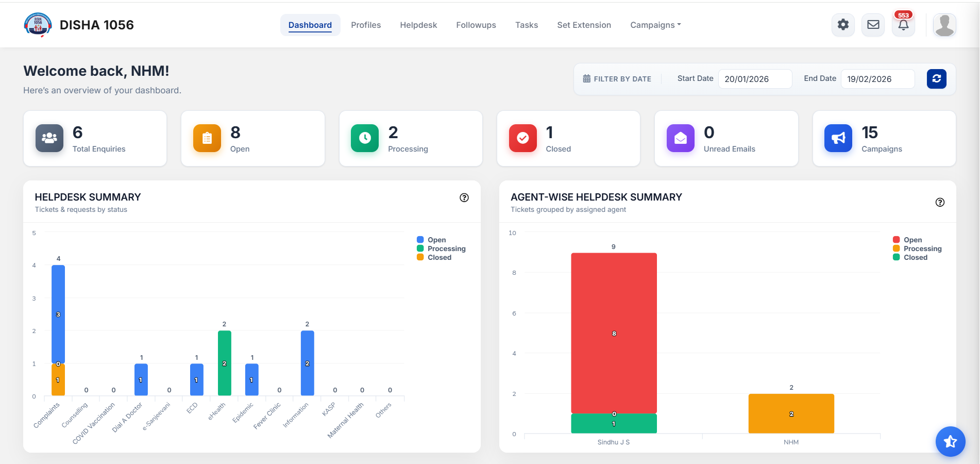Click the Open tickets clipboard icon
This screenshot has height=464, width=980.
[x=207, y=138]
